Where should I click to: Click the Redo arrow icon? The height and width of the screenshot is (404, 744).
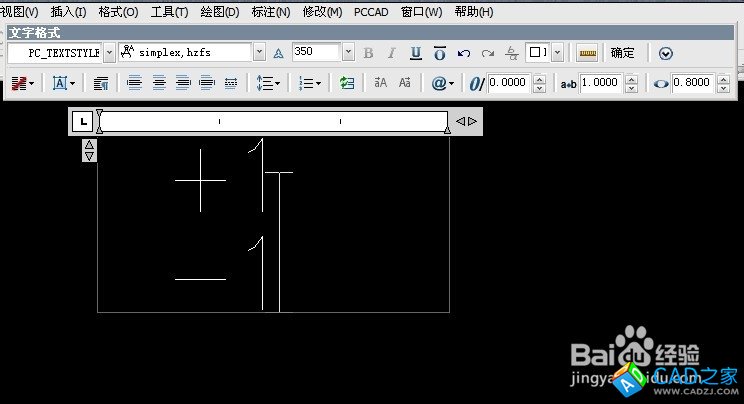488,53
